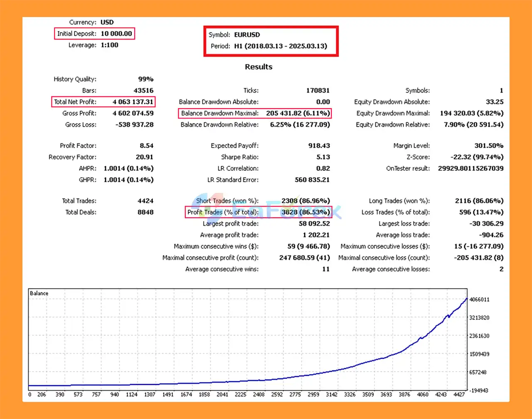Select the Profit Factor value 8.54

pos(146,145)
